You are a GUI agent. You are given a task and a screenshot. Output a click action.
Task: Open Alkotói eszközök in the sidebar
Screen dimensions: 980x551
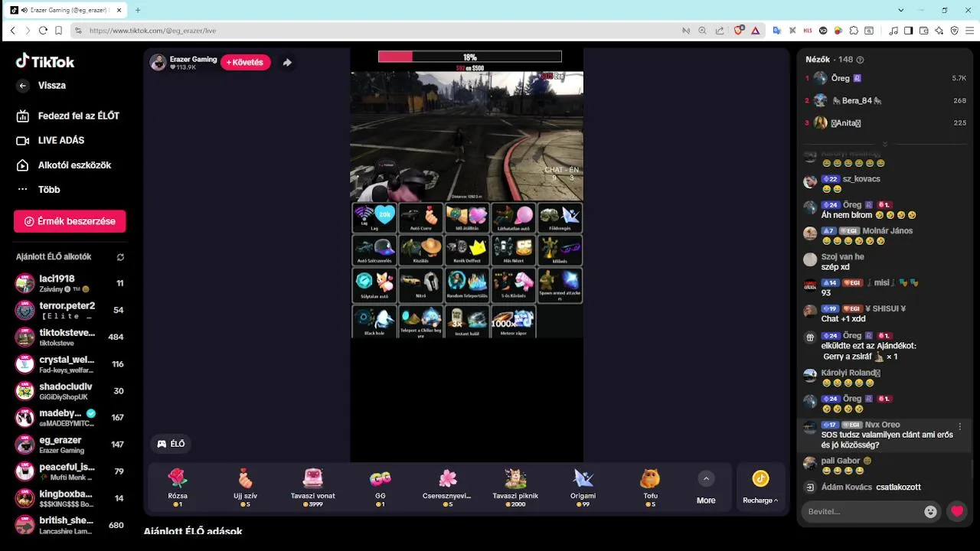coord(65,165)
